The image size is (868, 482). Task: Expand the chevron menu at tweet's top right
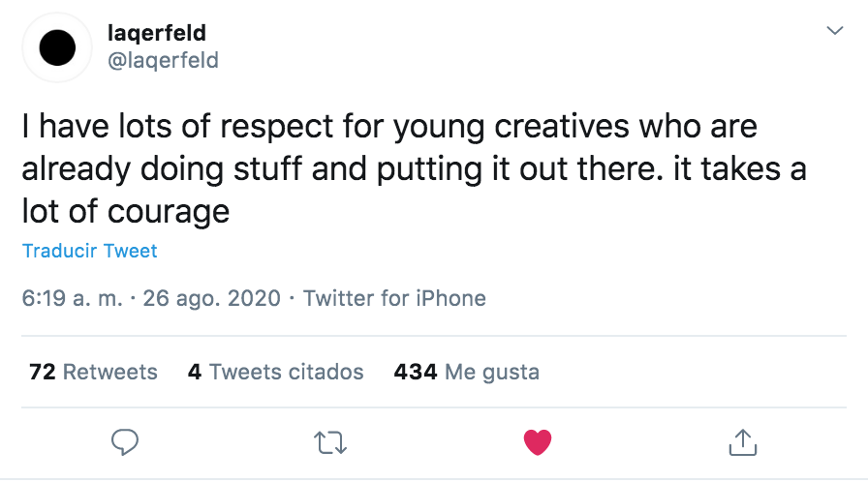point(833,32)
